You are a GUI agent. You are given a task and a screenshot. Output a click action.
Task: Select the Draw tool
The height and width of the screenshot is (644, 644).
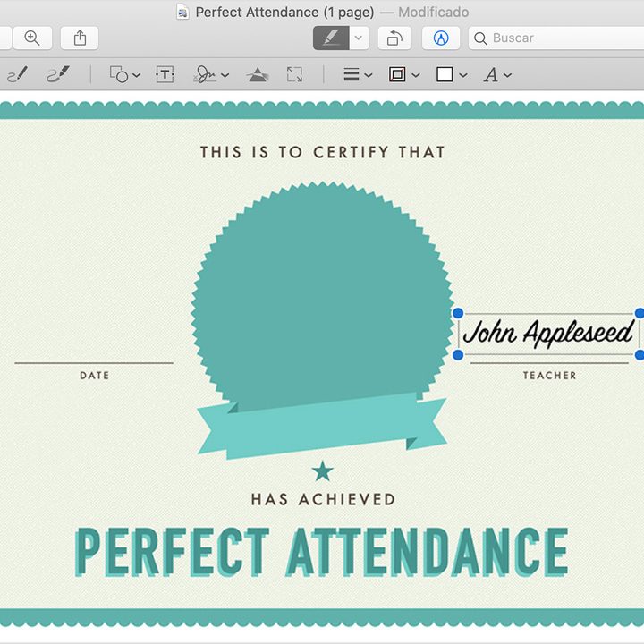tap(59, 75)
